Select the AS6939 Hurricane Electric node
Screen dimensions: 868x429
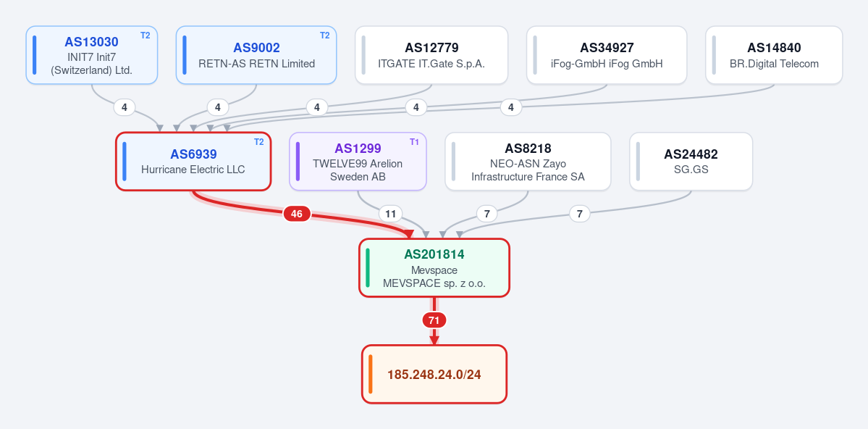[193, 162]
